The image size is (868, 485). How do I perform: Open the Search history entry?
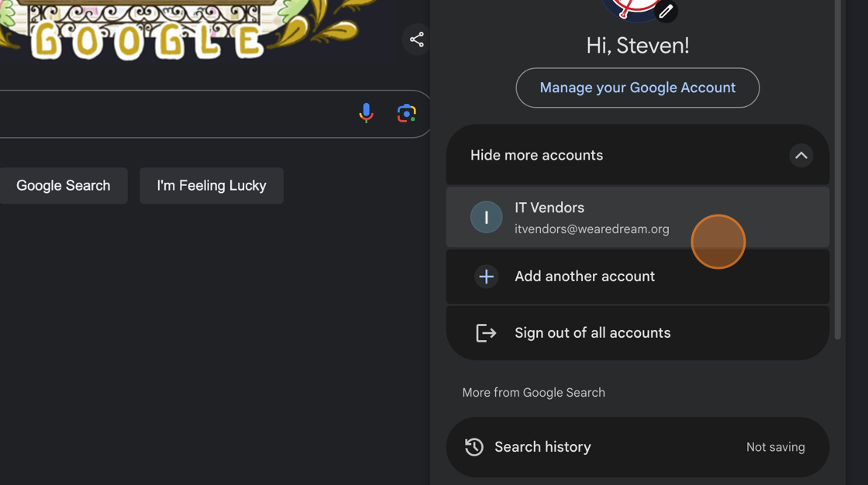click(638, 447)
